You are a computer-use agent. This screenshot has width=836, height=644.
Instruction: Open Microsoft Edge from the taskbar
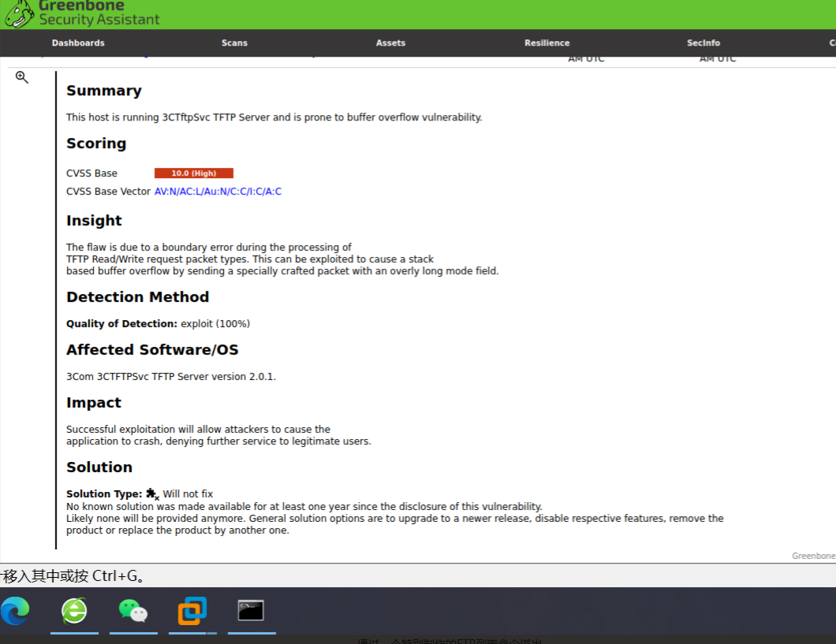coord(15,610)
